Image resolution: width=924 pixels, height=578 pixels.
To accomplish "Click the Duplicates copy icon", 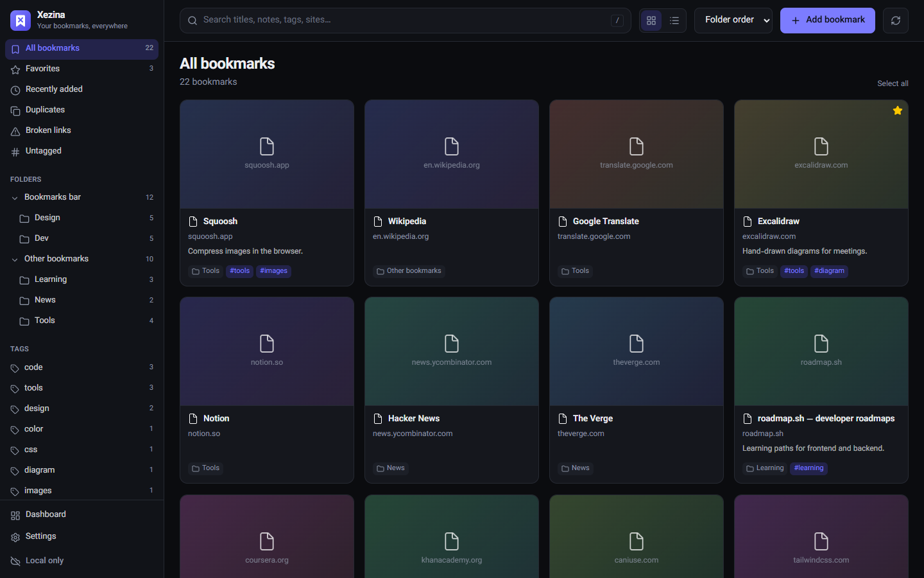I will coord(15,110).
